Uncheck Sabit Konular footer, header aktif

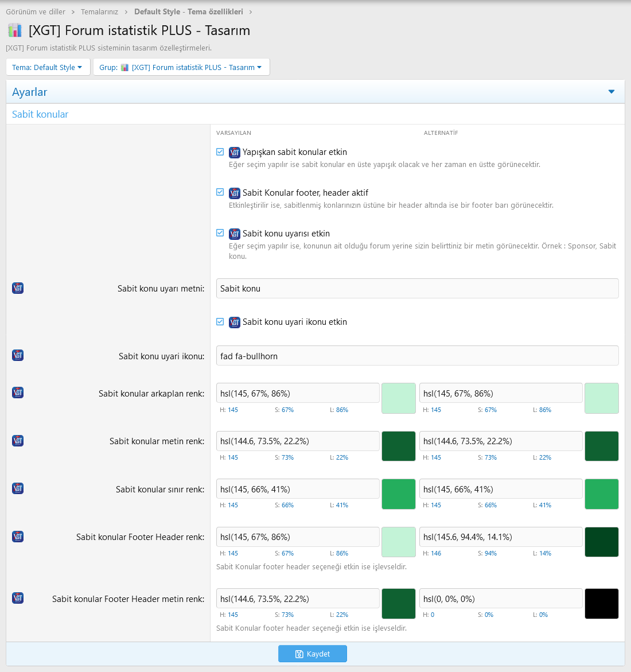pyautogui.click(x=220, y=192)
